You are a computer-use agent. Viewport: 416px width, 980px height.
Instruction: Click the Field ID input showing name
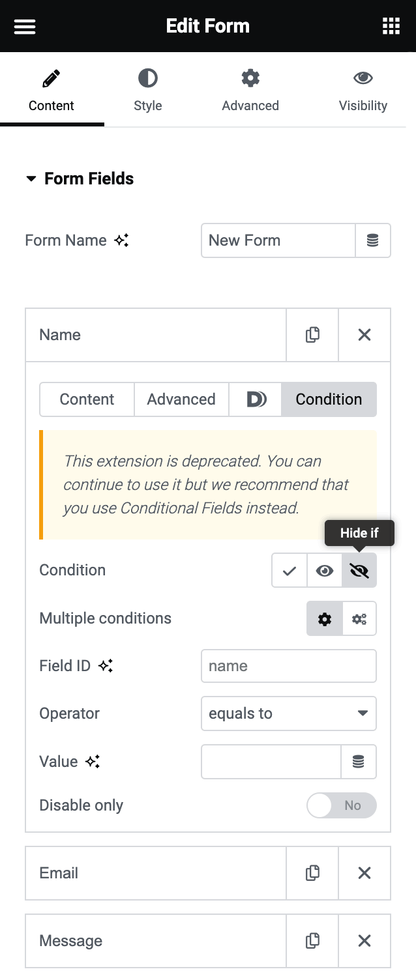coord(289,666)
